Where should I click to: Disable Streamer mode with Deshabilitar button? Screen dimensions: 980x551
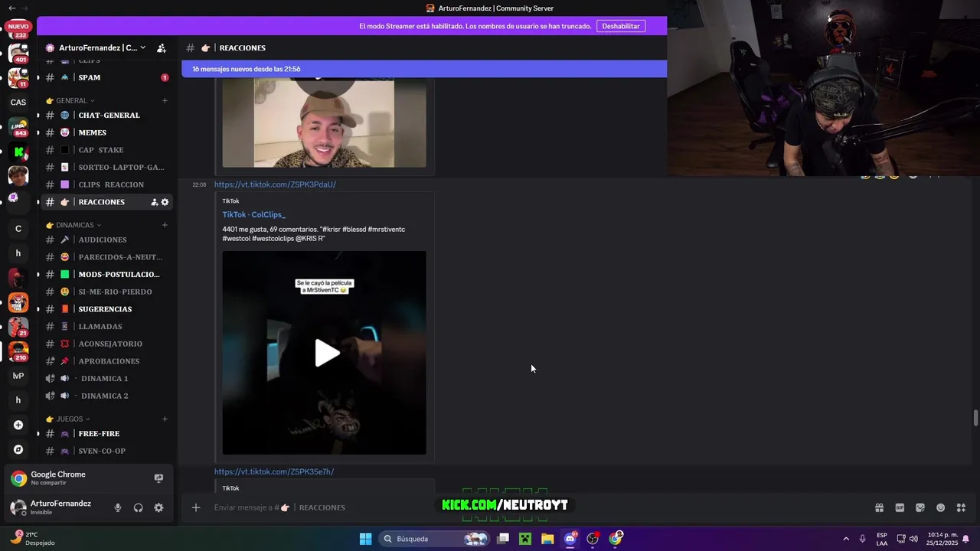pyautogui.click(x=621, y=26)
